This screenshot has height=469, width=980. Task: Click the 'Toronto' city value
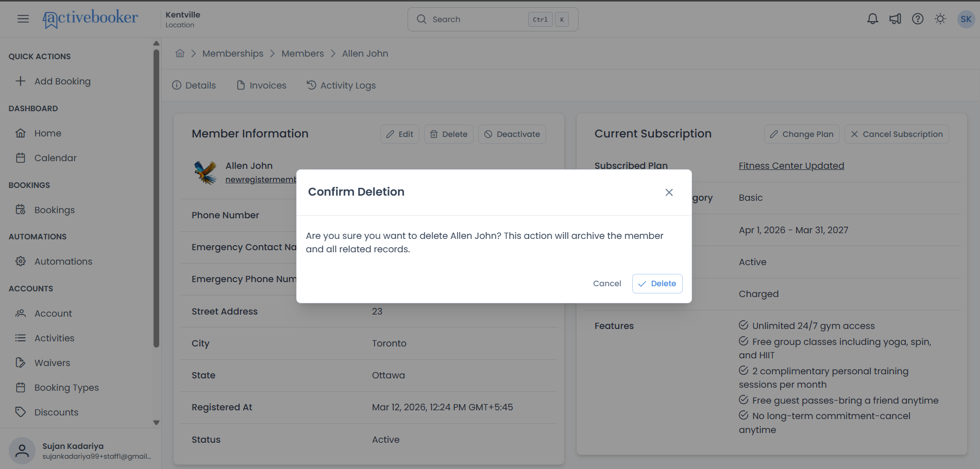(389, 343)
